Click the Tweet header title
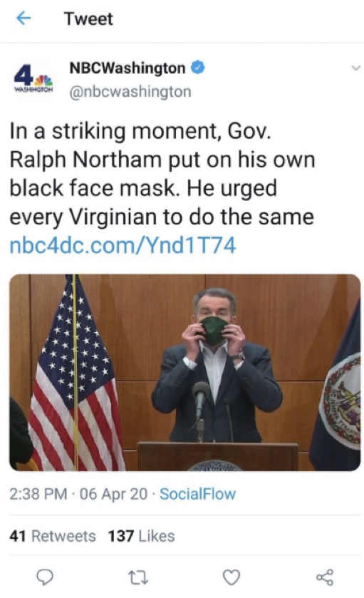 (88, 19)
